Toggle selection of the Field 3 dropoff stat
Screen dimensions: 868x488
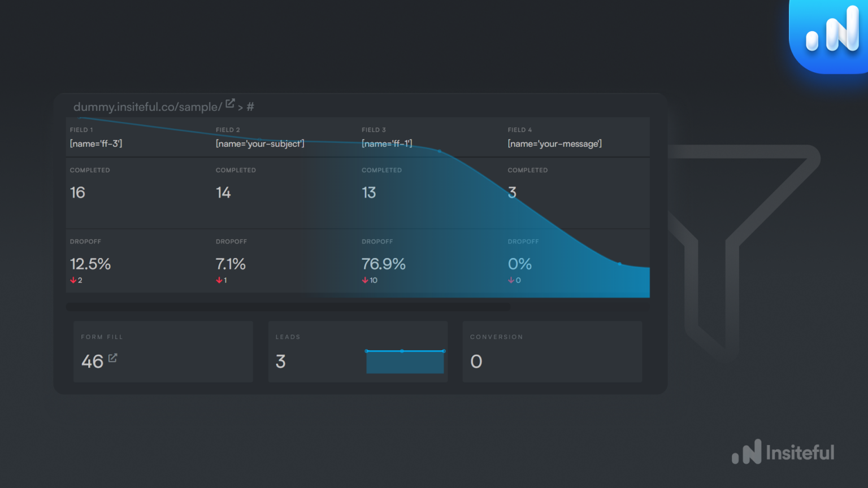tap(384, 264)
